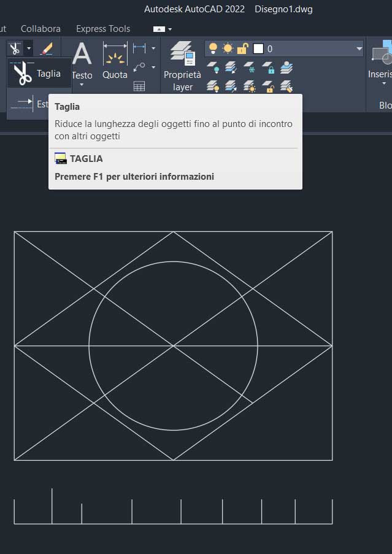Switch to the Express Tools tab
Screen dimensions: 392x554
pos(103,29)
